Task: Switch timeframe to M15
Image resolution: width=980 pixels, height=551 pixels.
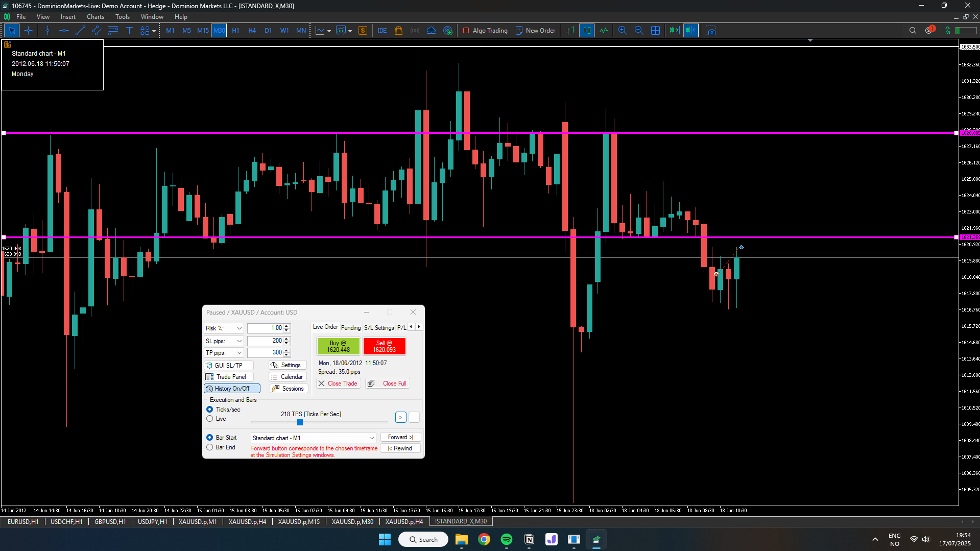Action: pos(203,31)
